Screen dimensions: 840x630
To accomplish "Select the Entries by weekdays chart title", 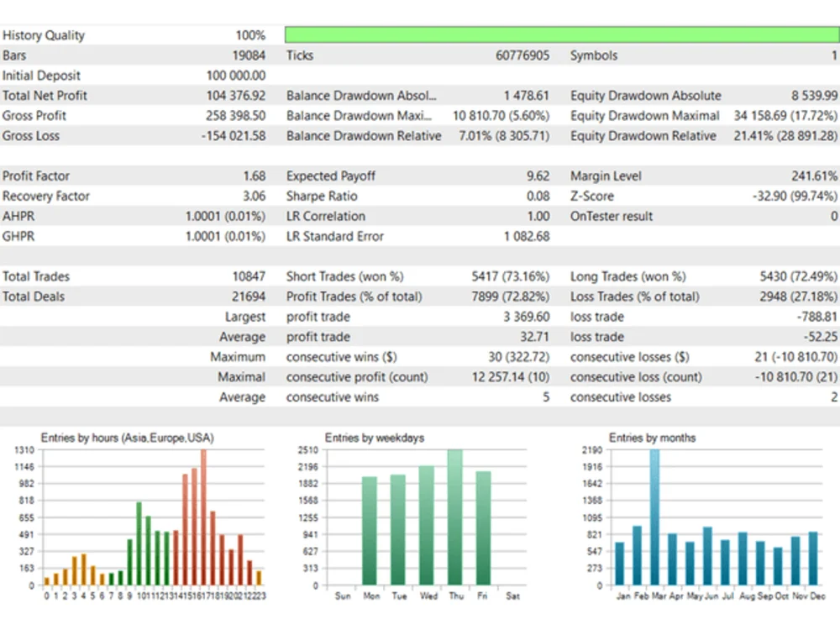I will pyautogui.click(x=375, y=438).
